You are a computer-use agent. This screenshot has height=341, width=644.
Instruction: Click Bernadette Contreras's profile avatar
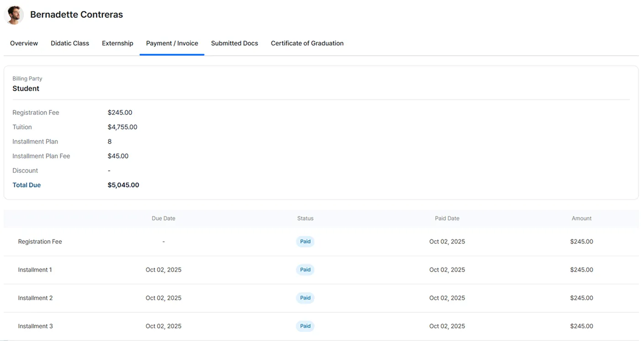coord(14,15)
